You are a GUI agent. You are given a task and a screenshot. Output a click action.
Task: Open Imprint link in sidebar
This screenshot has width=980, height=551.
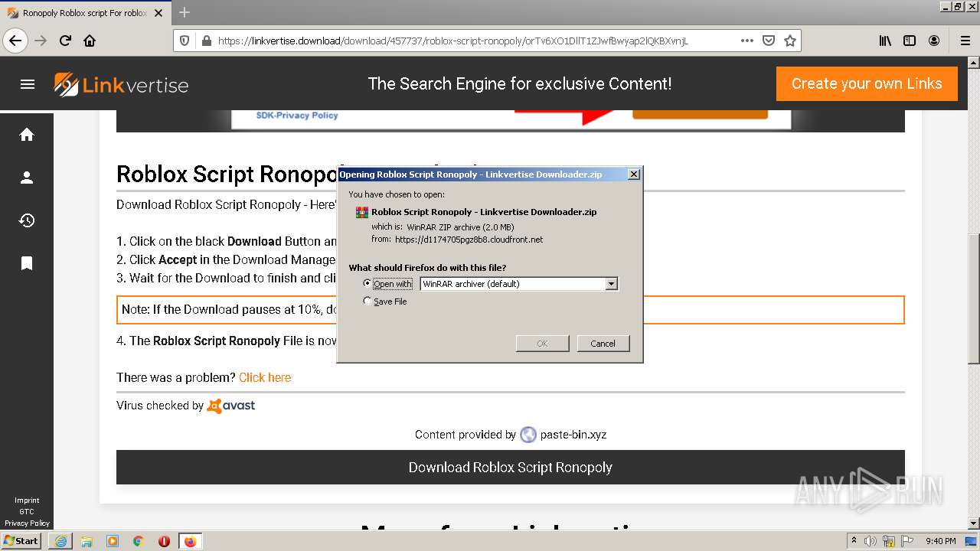point(27,500)
